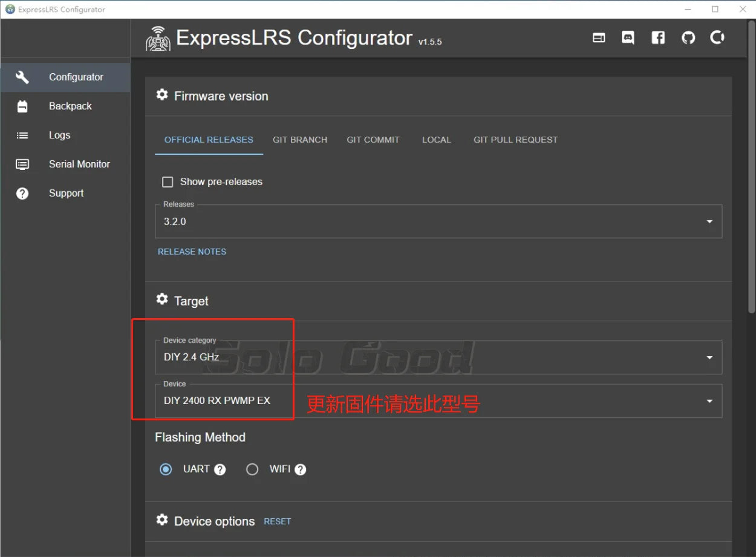Viewport: 756px width, 557px height.
Task: Switch to the LOCAL tab
Action: [436, 140]
